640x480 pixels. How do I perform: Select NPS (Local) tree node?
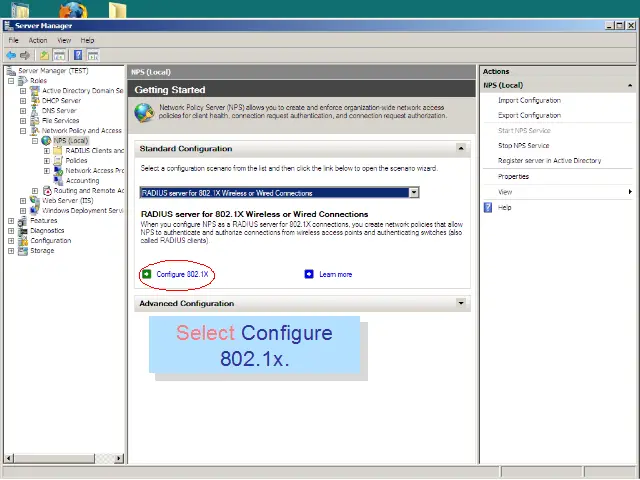point(71,140)
